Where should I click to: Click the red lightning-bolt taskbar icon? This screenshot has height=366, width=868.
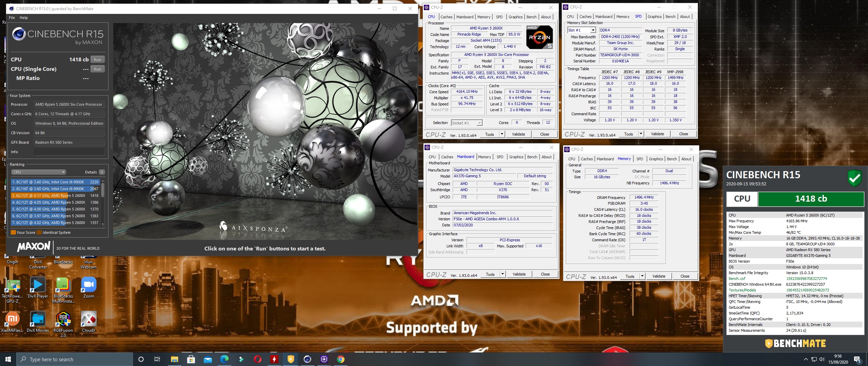pos(274,359)
